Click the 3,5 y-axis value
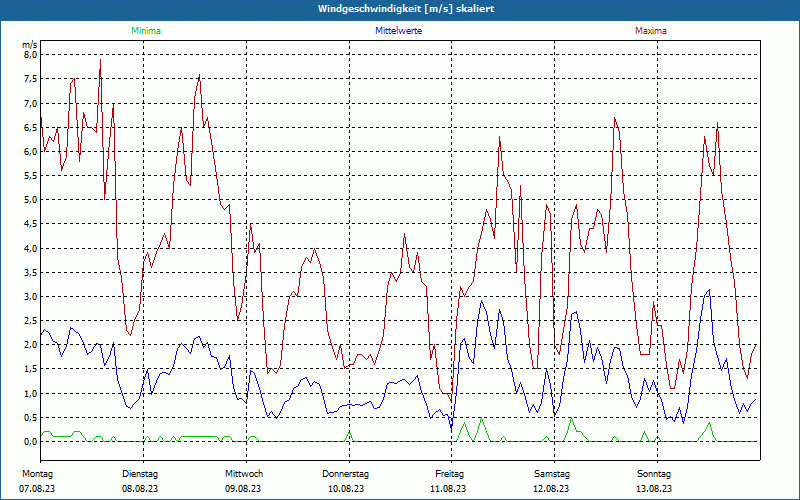This screenshot has height=500, width=800. tap(31, 272)
